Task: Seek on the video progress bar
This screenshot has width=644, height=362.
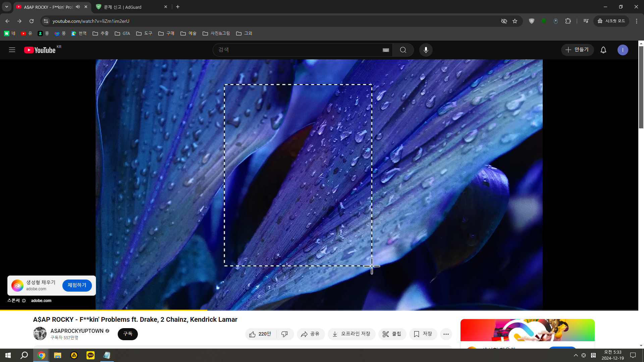Action: (319, 310)
